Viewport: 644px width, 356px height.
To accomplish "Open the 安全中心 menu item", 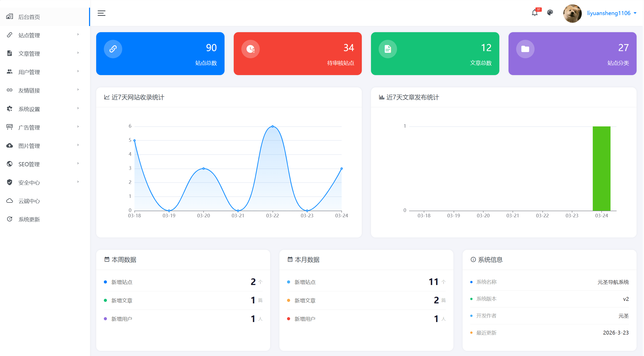I will (x=29, y=183).
